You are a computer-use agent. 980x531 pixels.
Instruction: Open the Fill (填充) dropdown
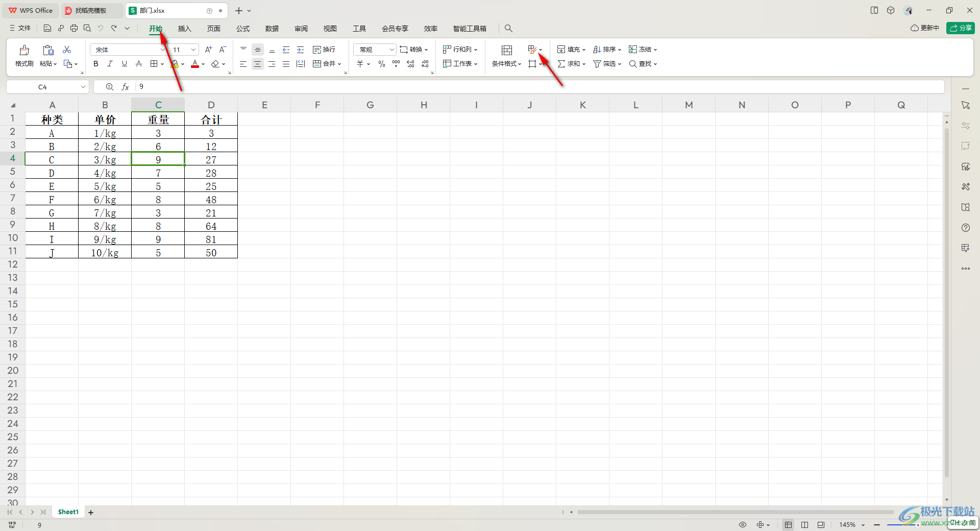point(571,50)
